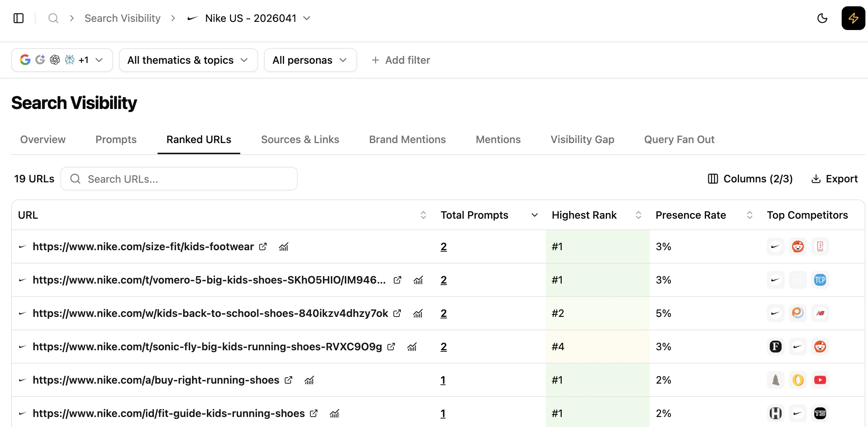Click Reddit competitor icon in kids-footwear row
Image resolution: width=868 pixels, height=427 pixels.
(798, 246)
